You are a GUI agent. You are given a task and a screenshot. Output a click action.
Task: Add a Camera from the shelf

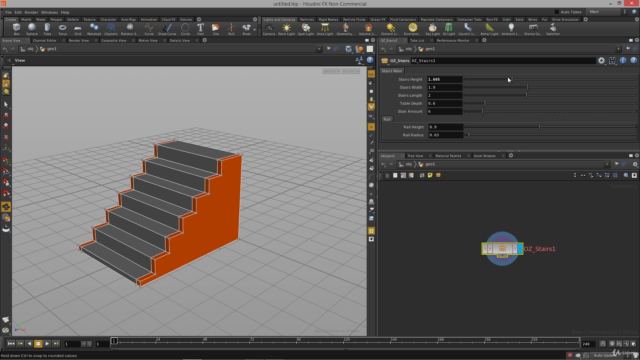(269, 29)
